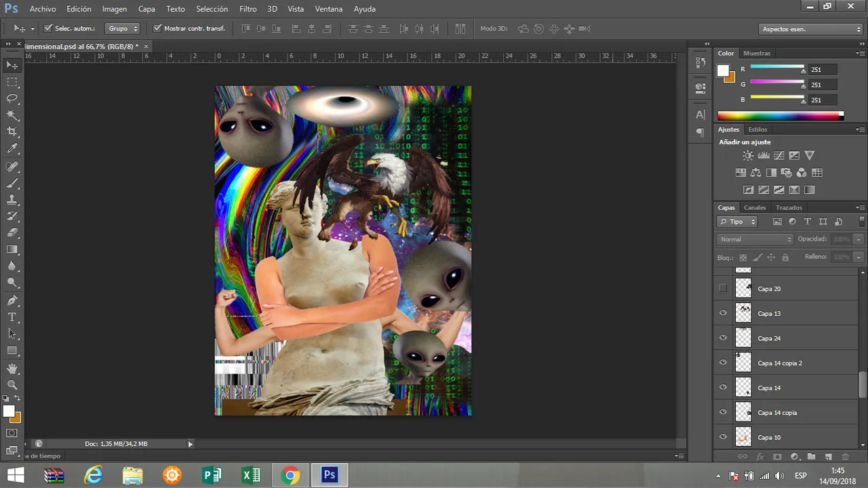Select the Magic Wand tool

pos(12,115)
